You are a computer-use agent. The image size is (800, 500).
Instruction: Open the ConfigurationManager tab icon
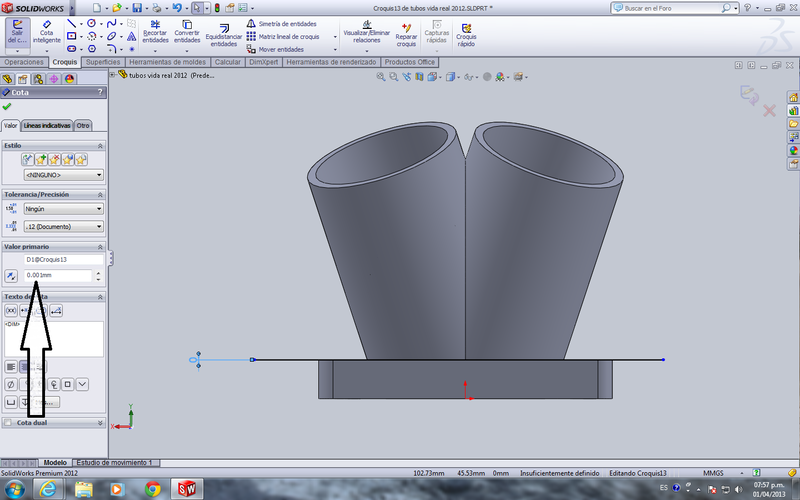click(38, 79)
